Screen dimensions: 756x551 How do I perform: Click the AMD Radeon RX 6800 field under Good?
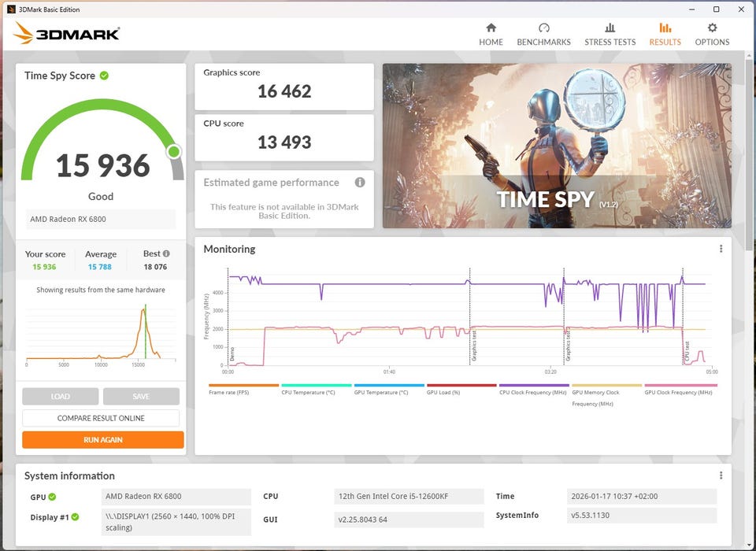[101, 219]
